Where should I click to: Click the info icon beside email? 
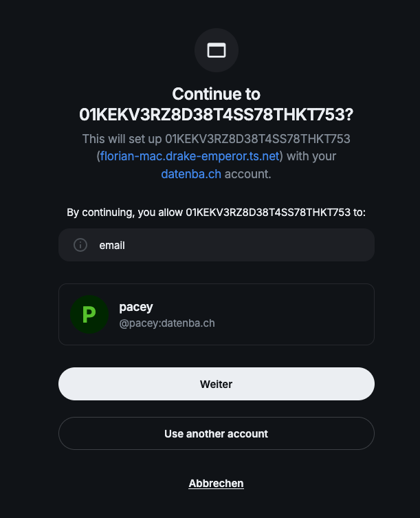pos(80,245)
